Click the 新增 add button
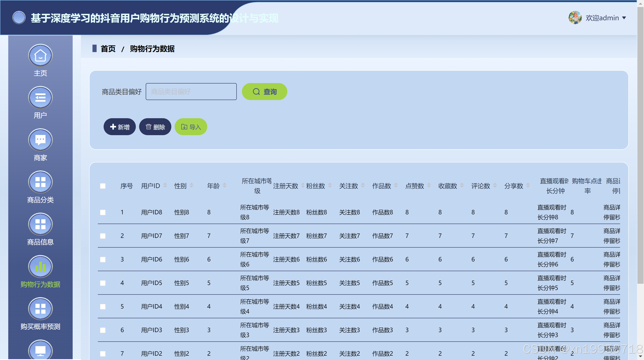Image resolution: width=644 pixels, height=360 pixels. (120, 127)
